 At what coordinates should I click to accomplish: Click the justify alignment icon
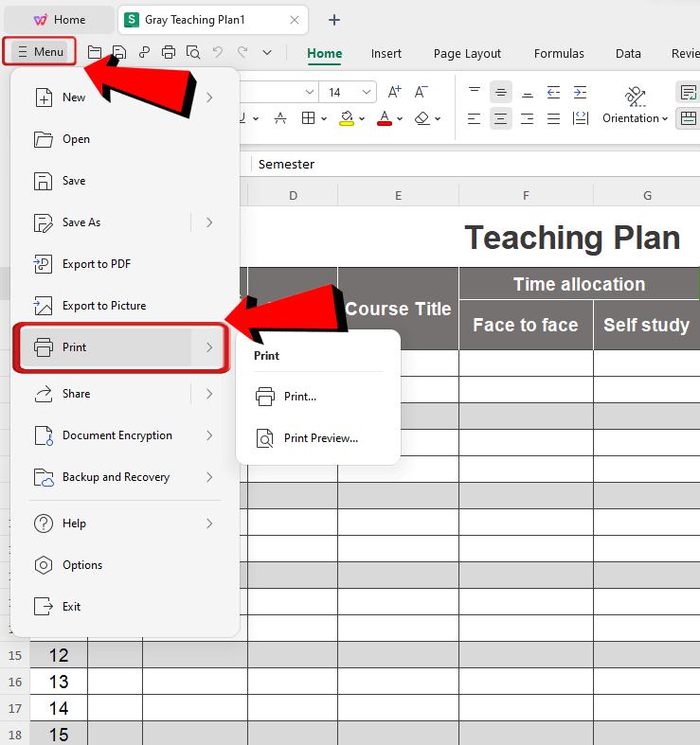[x=553, y=118]
